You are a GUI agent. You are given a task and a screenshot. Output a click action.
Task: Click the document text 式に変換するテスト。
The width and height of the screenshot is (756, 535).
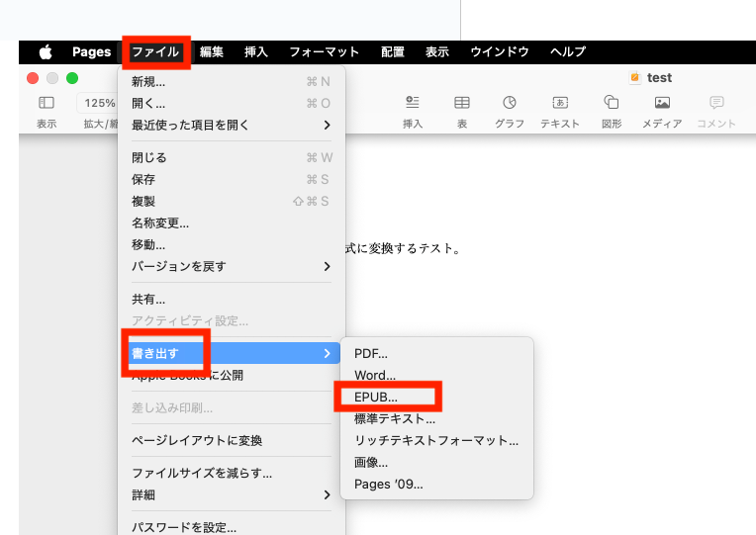[x=404, y=248]
